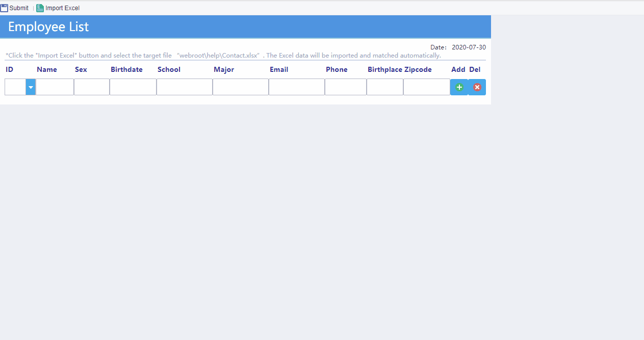Delete the employee row using the X icon
The height and width of the screenshot is (340, 644).
point(477,87)
